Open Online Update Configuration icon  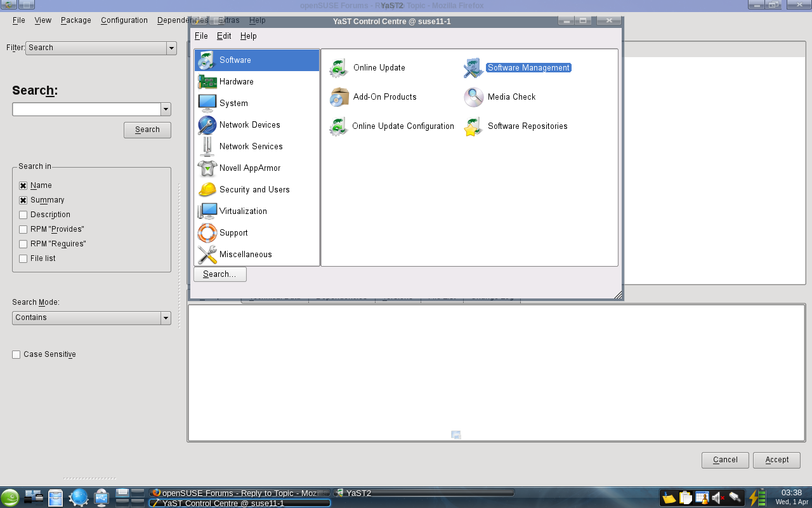[x=339, y=126]
